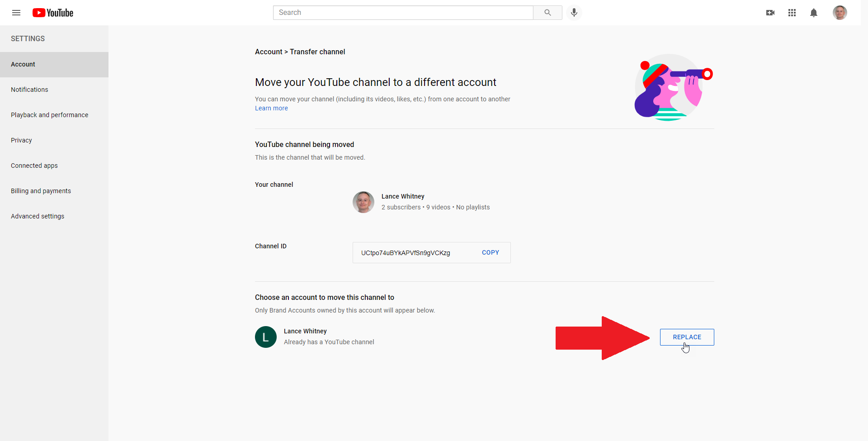Screen dimensions: 868x441
Task: Select Account in settings sidebar
Action: 54,65
